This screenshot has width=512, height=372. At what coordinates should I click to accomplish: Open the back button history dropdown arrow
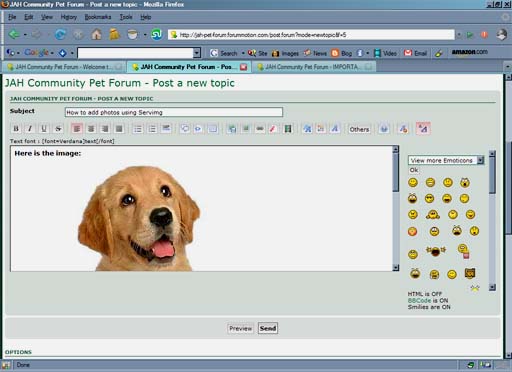(x=25, y=34)
